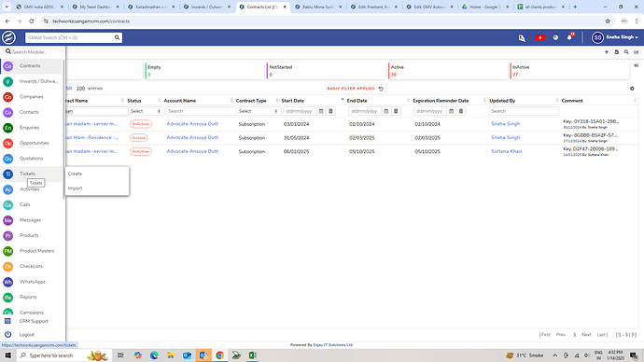Expand the Contract Type Select dropdown

259,111
